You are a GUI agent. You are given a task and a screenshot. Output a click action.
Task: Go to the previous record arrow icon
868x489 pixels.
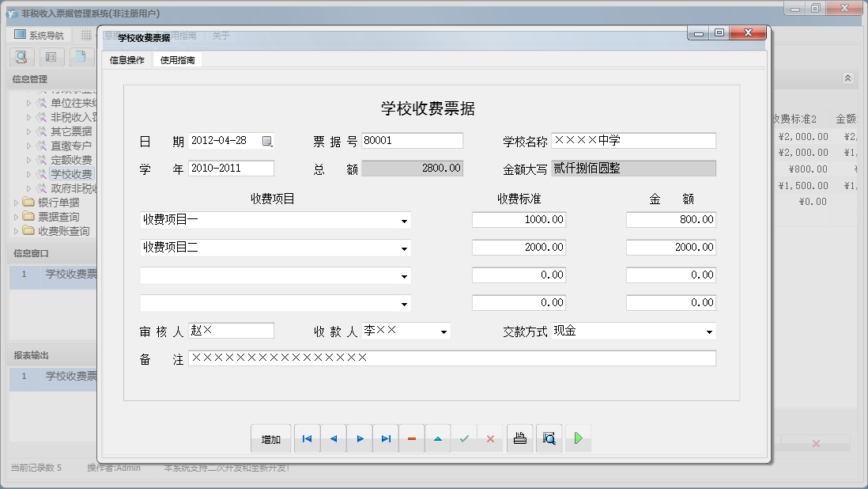coord(333,438)
